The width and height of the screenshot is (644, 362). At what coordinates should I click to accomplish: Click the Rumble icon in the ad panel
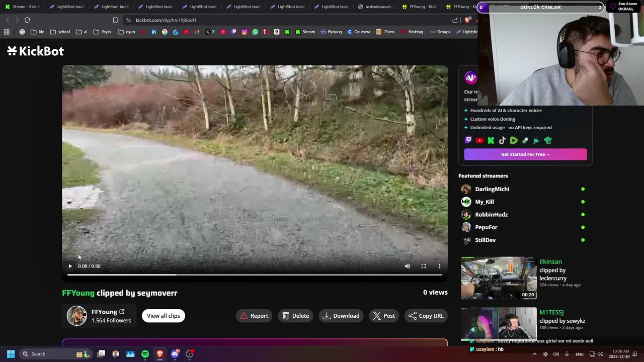pyautogui.click(x=514, y=141)
